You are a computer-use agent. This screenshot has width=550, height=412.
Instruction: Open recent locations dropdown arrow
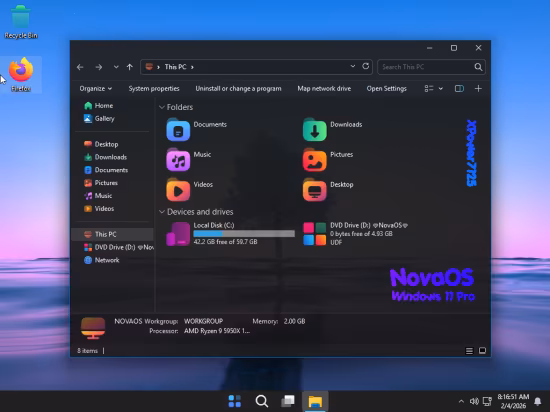coord(116,67)
